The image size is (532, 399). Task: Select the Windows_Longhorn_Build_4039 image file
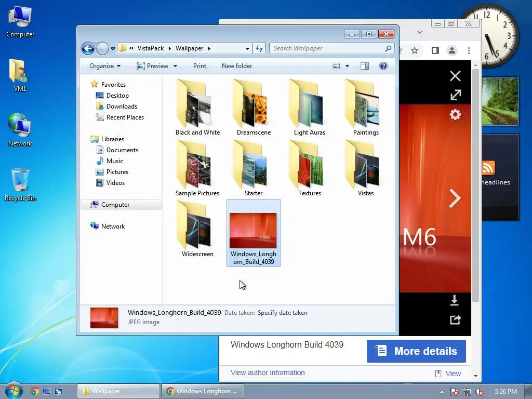pos(254,233)
